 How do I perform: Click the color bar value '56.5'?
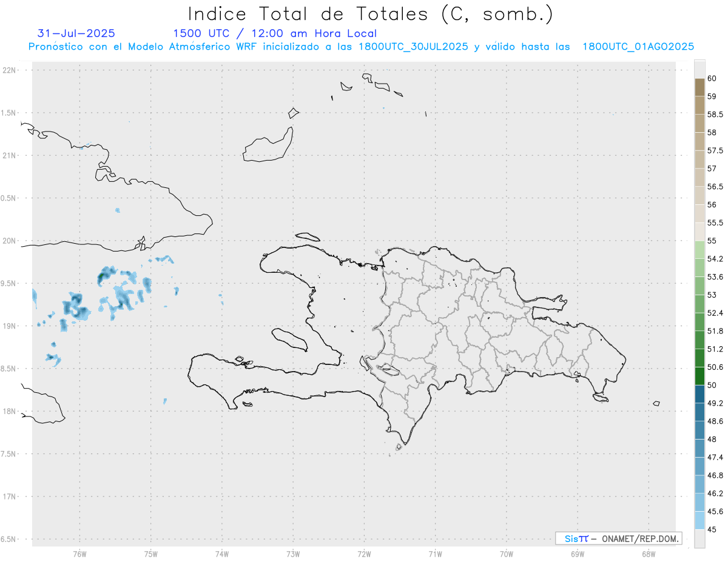(715, 187)
